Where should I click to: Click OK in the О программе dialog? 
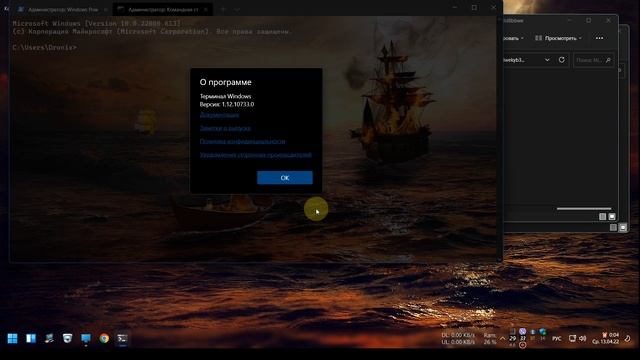point(284,178)
